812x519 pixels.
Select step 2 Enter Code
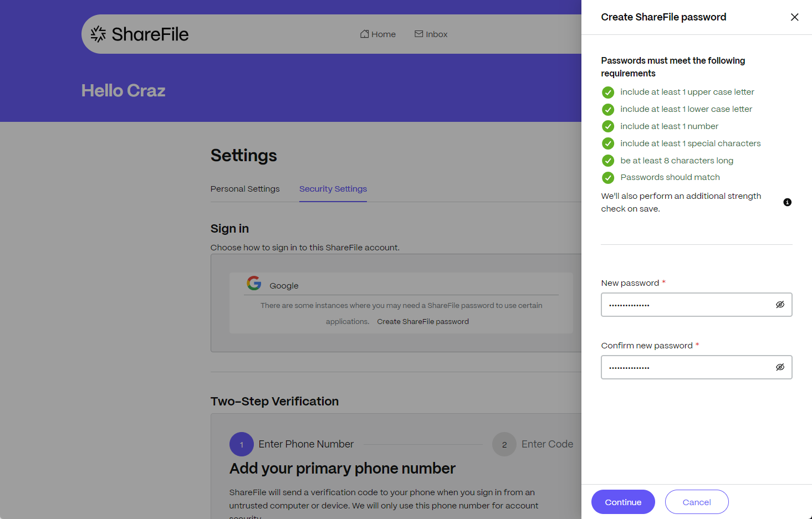(x=504, y=444)
